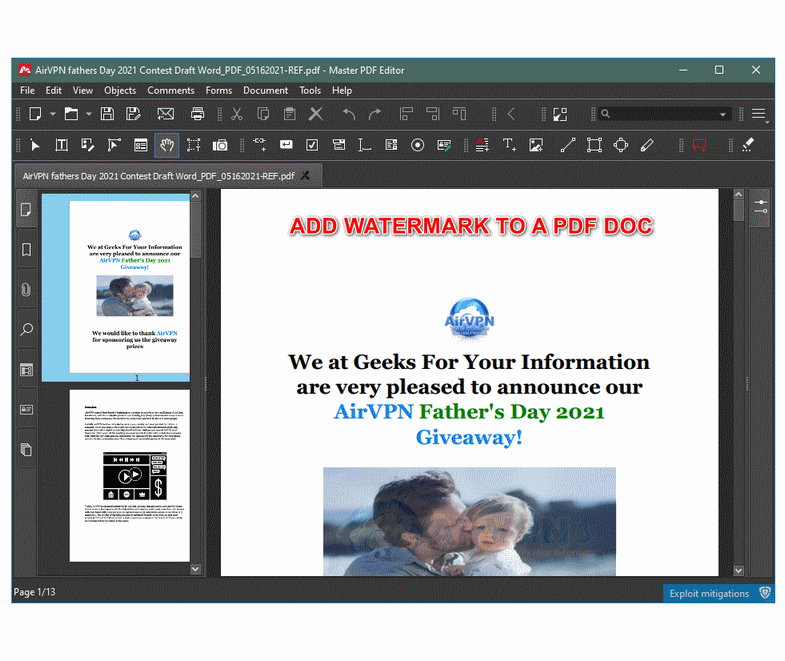Click the red A insert text block tool
Viewport: 785px width, 661px height.
coord(482,145)
